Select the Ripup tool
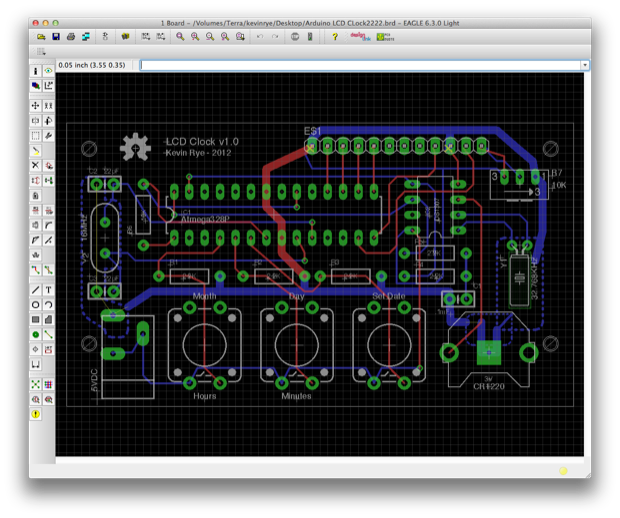Screen dimensions: 620x518 pos(48,270)
